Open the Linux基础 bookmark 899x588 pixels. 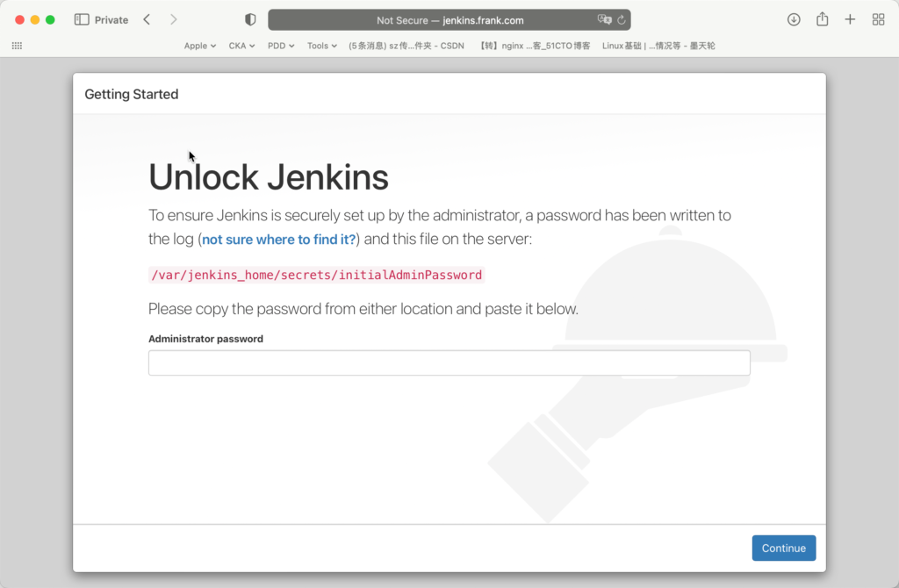click(658, 46)
